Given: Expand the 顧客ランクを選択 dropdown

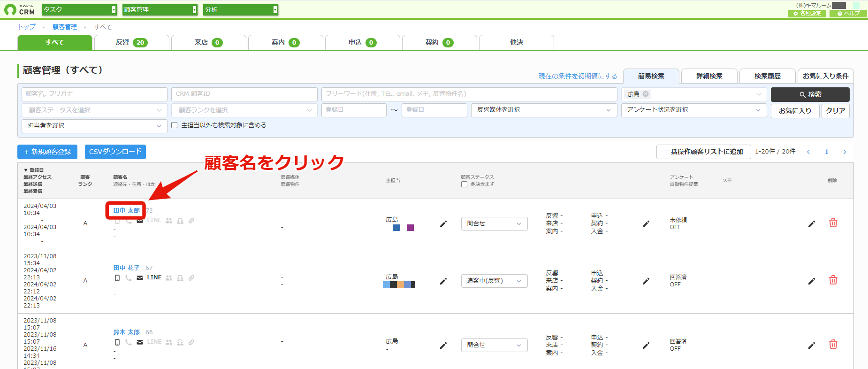Looking at the screenshot, I should point(244,110).
